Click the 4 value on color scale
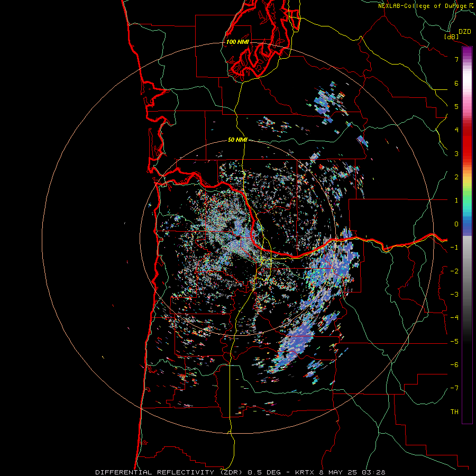Image resolution: width=476 pixels, height=476 pixels. click(x=456, y=130)
